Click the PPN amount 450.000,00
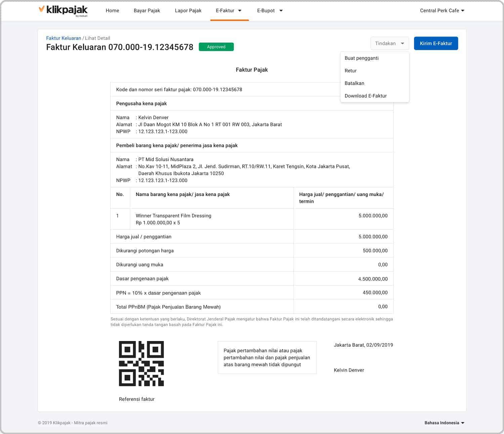Viewport: 504px width, 434px height. (375, 293)
